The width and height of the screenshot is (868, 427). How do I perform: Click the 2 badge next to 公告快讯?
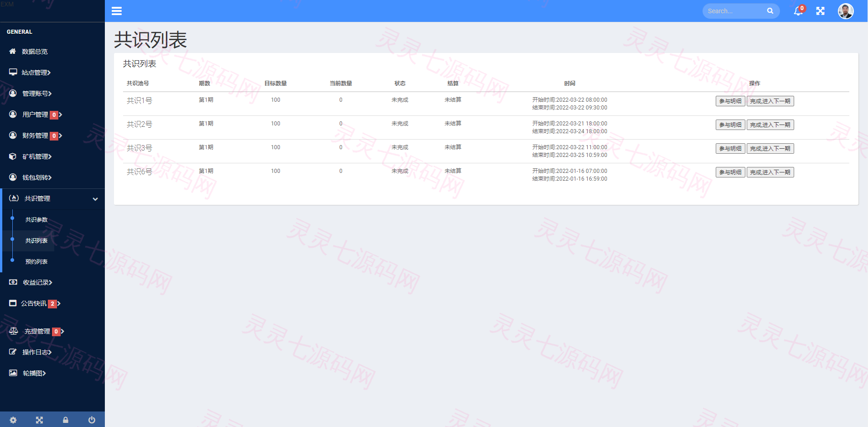(52, 304)
